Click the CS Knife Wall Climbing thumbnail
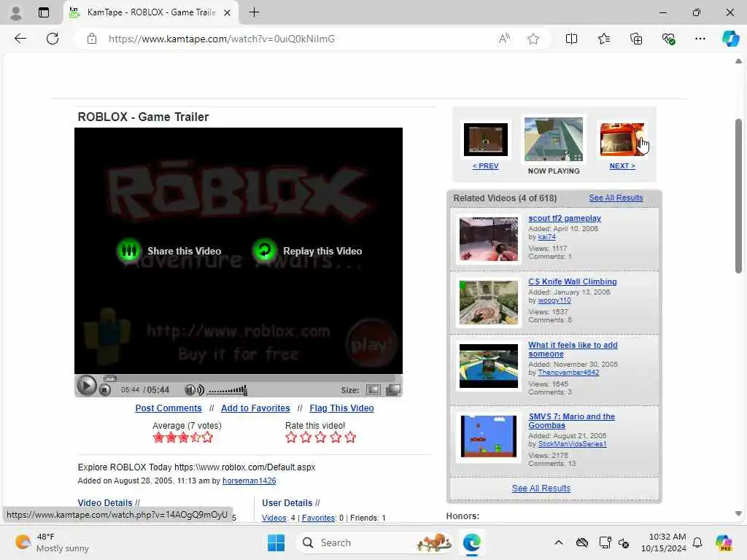747x560 pixels. (488, 303)
